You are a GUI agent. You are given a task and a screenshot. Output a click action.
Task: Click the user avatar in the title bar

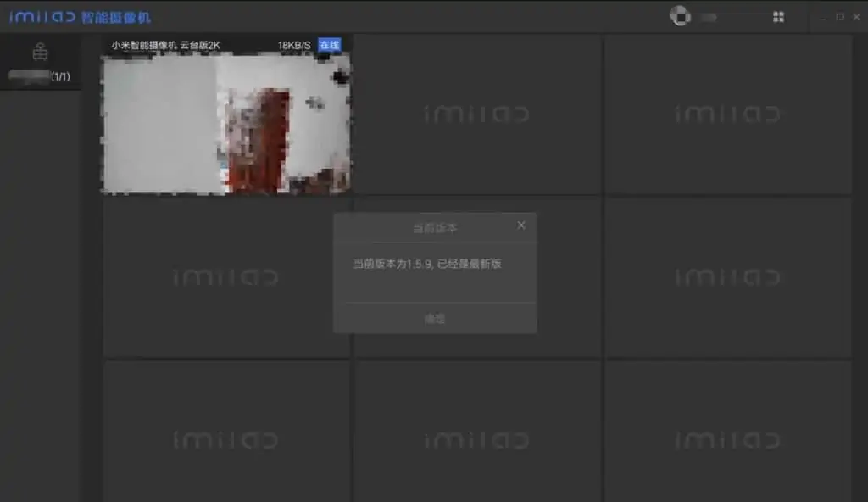pyautogui.click(x=678, y=16)
